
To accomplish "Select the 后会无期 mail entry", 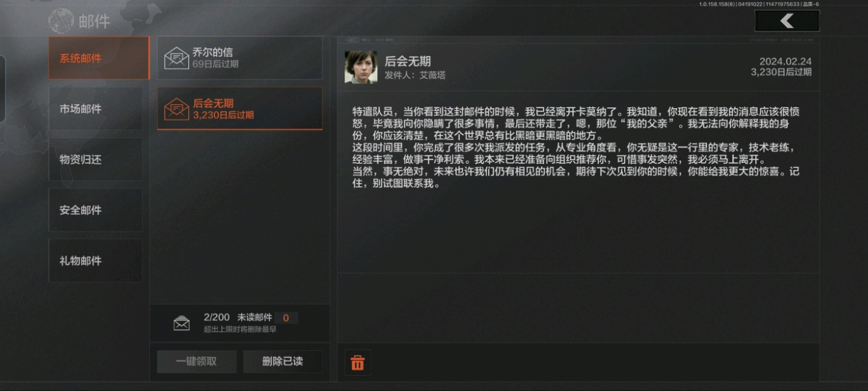I will [240, 109].
